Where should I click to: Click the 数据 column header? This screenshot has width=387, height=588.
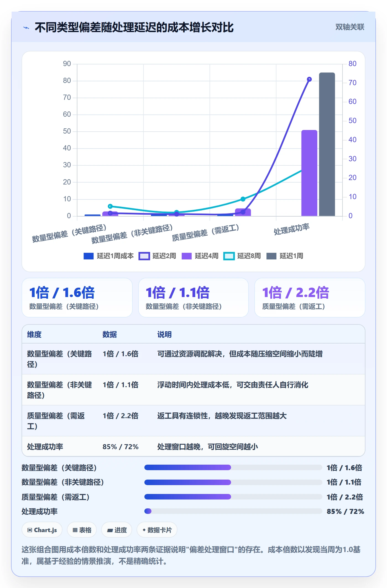[x=110, y=335]
